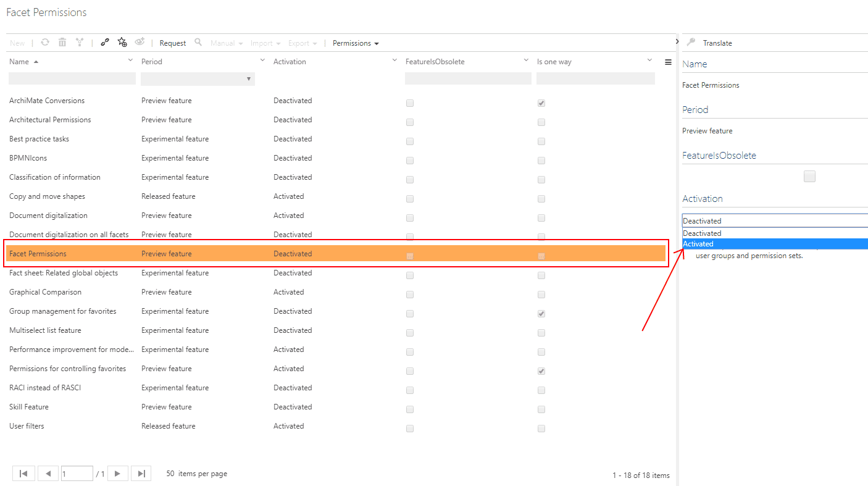868x486 pixels.
Task: Click the refresh icon in toolbar
Action: coord(45,43)
